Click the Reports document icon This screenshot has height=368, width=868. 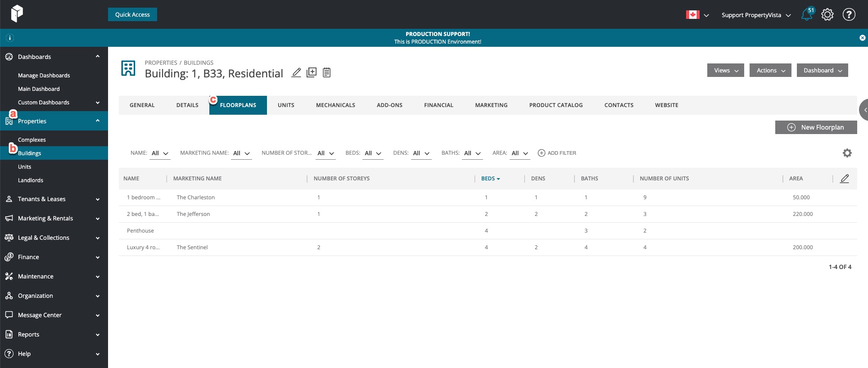tap(9, 334)
